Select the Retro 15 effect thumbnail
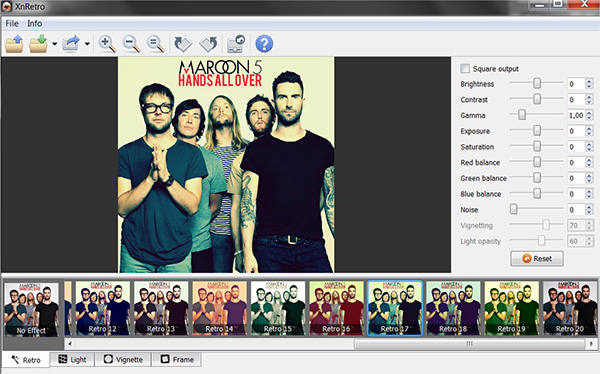 point(278,308)
